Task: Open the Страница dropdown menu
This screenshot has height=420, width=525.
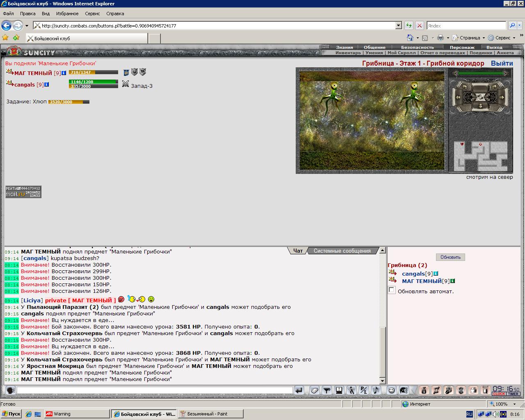Action: coord(469,38)
